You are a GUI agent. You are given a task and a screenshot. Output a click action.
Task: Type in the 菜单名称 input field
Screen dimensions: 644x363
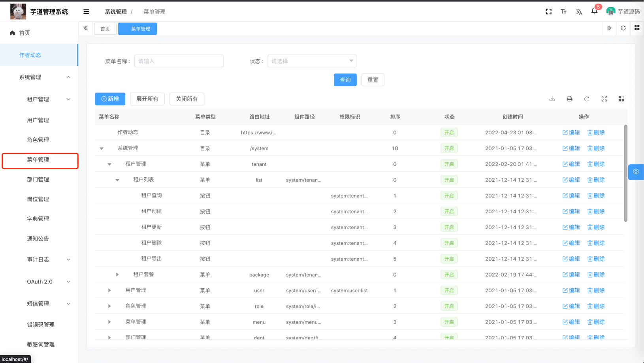click(x=179, y=61)
